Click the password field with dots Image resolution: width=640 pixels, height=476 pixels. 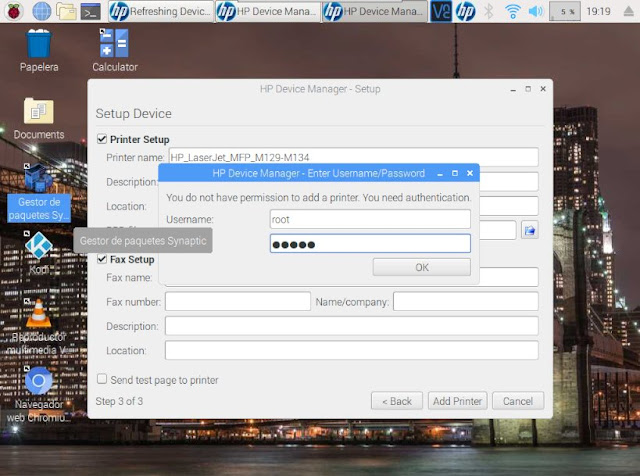(x=370, y=244)
